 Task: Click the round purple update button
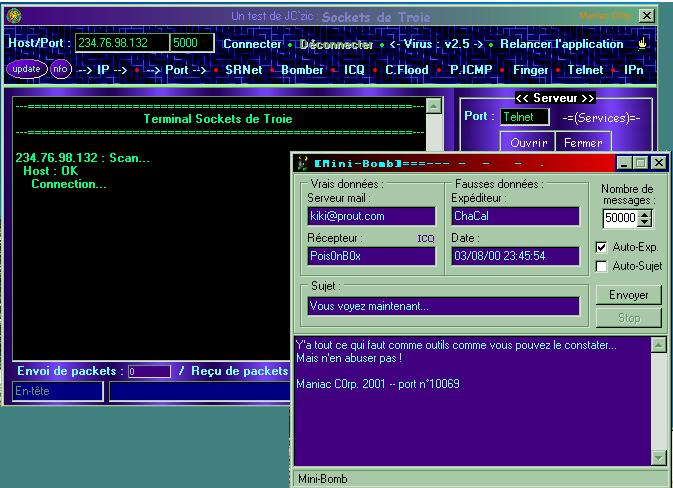26,69
